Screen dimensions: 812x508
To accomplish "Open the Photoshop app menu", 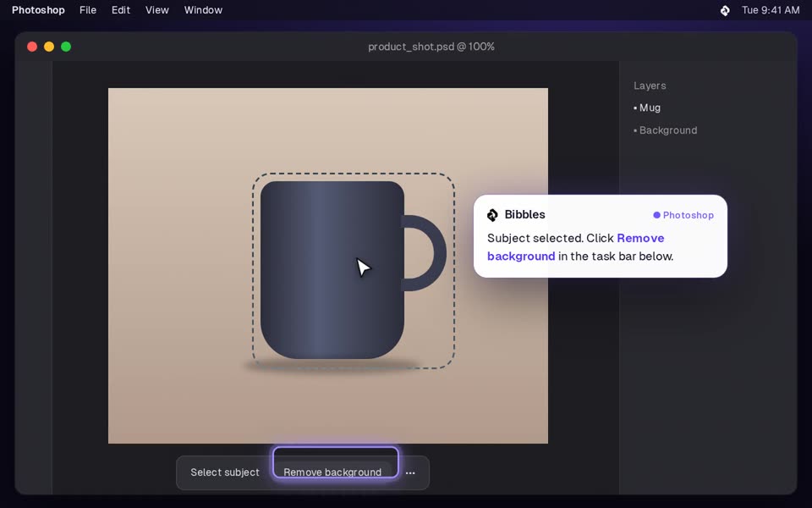I will click(38, 10).
